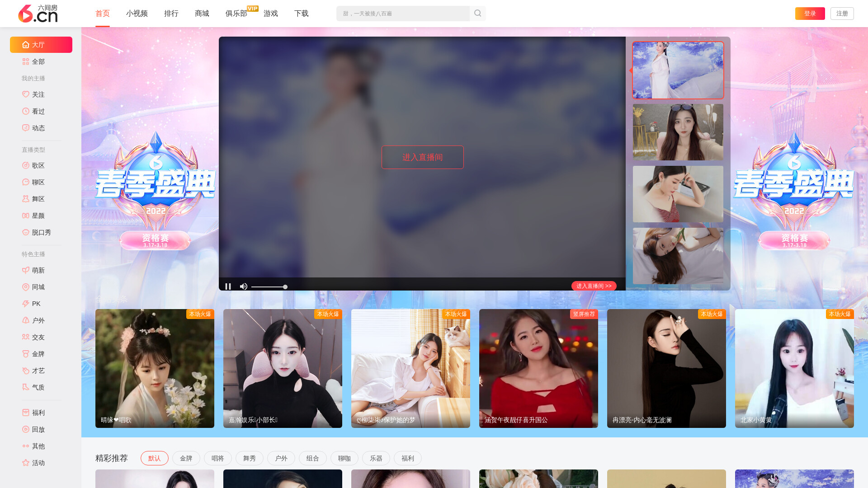
Task: Select 歌区 category
Action: point(41,165)
